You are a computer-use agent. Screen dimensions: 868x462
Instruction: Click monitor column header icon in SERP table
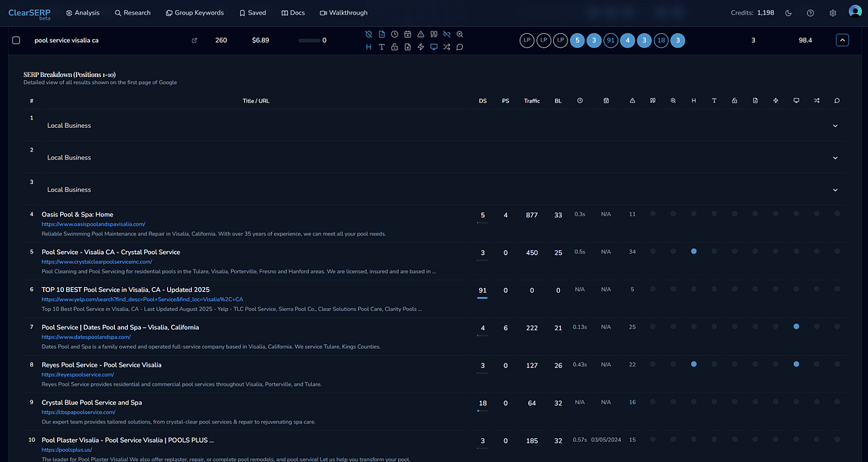pyautogui.click(x=796, y=101)
